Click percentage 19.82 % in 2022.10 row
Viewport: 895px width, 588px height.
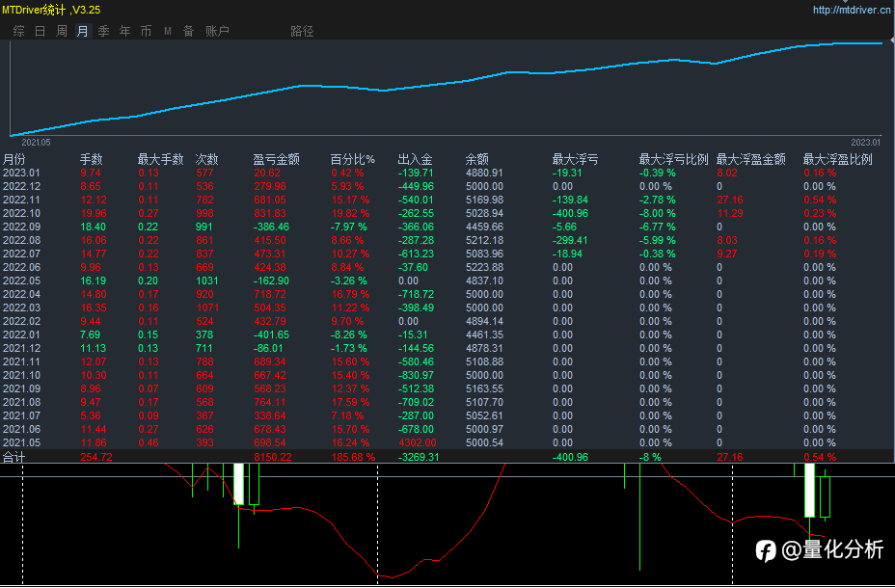350,213
